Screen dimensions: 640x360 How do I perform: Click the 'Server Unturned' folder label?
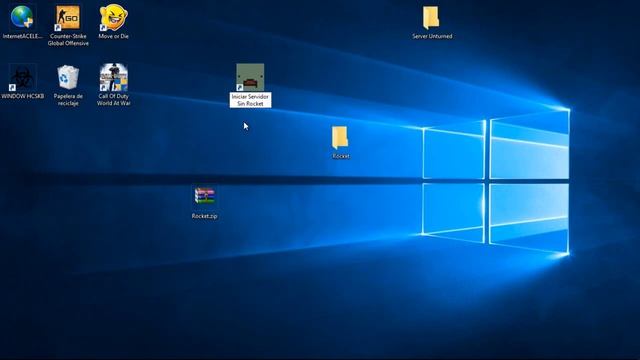[432, 36]
